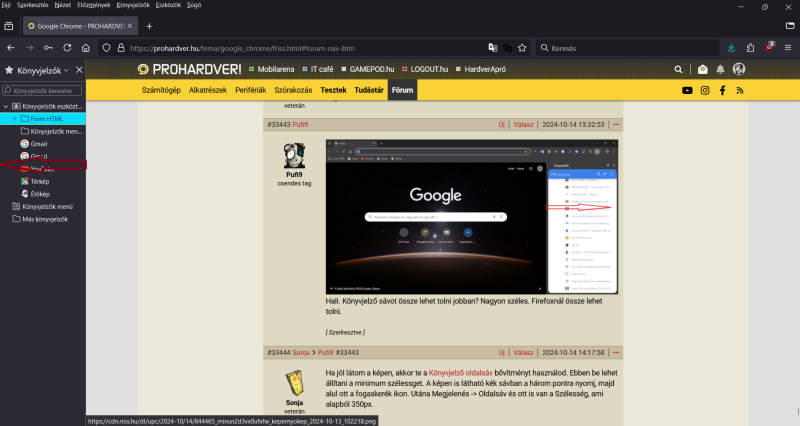
Task: Go to the Mobilarena site link
Action: pos(271,69)
